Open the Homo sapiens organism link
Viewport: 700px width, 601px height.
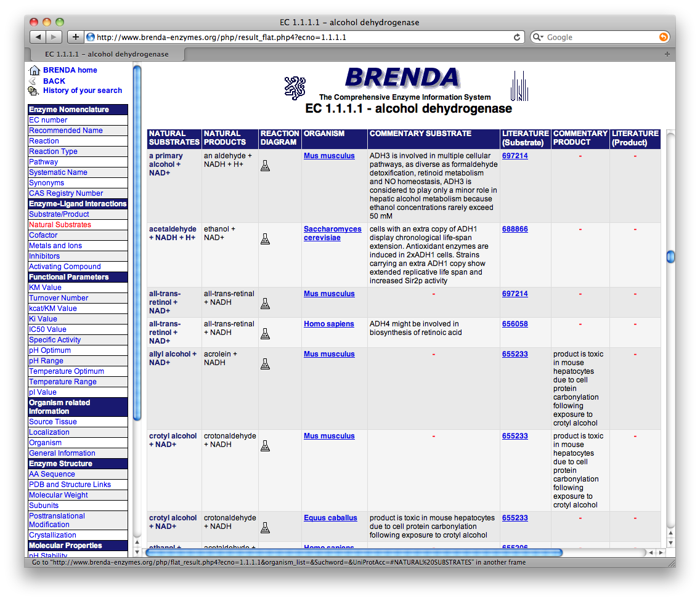(329, 324)
